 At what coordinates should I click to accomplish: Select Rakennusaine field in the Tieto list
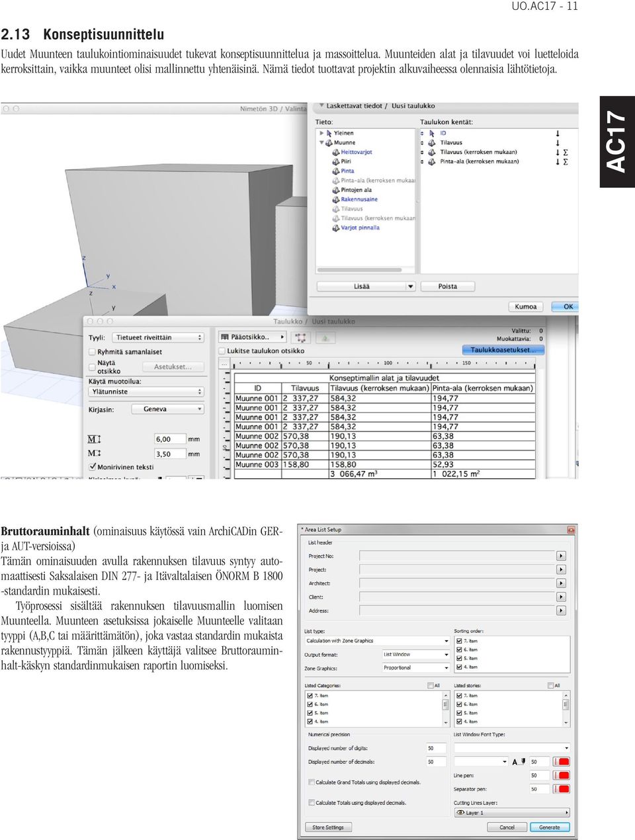(359, 199)
